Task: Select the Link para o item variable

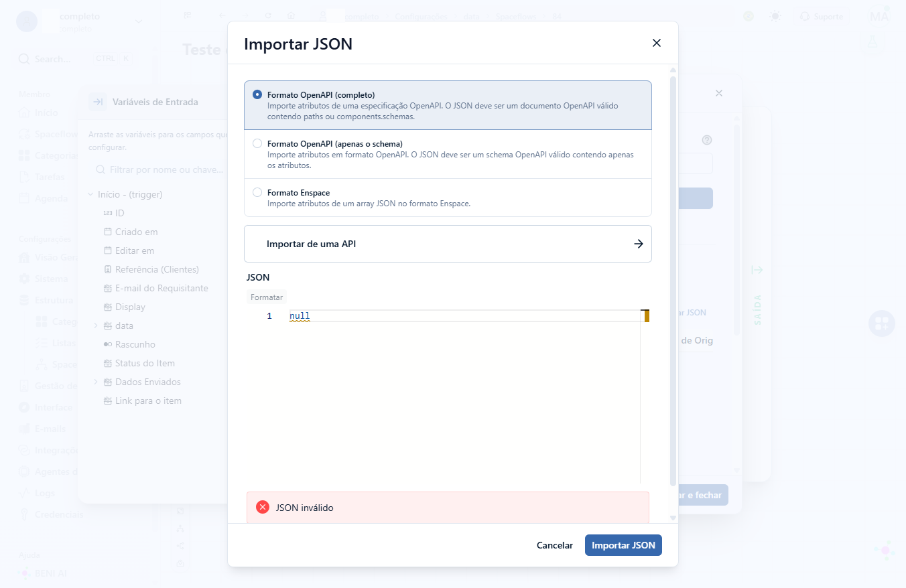Action: (142, 400)
